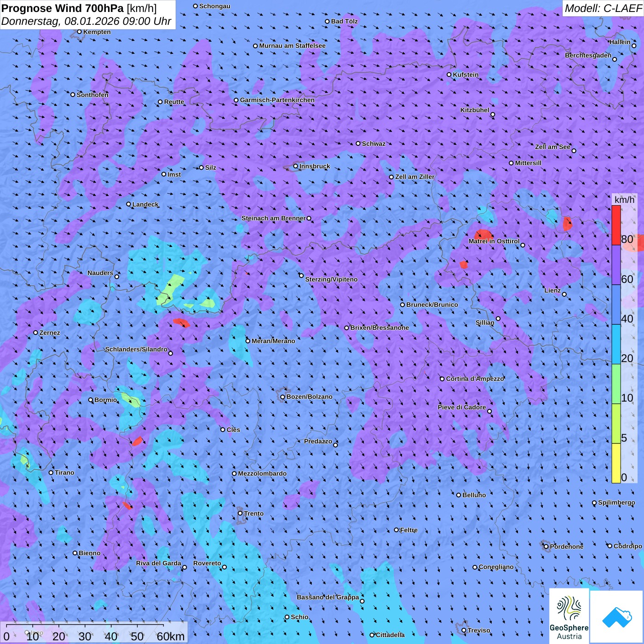644x644 pixels.
Task: Click the Innsbruck city marker dot
Action: [296, 166]
